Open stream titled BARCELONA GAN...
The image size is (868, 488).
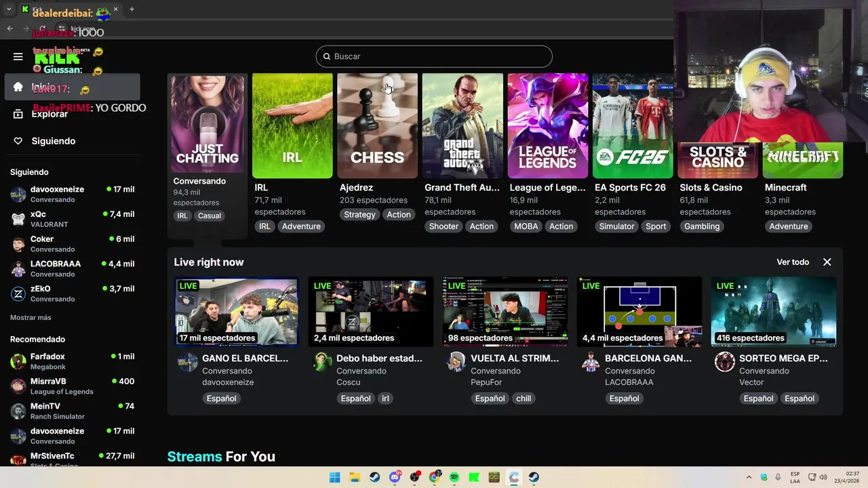click(x=648, y=358)
